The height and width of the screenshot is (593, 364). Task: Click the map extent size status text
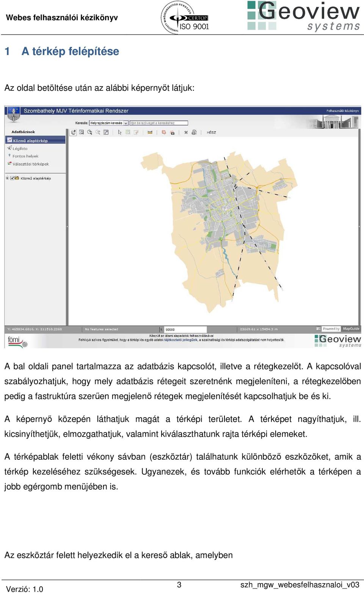(259, 329)
